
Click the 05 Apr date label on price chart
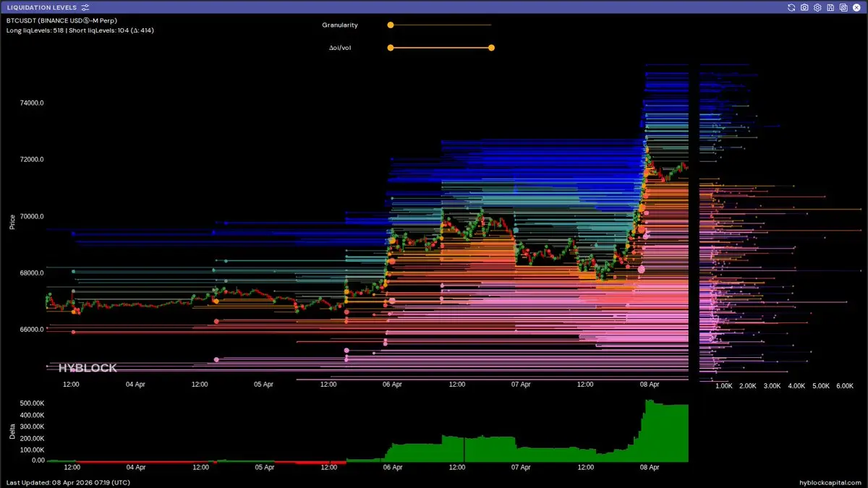click(264, 385)
